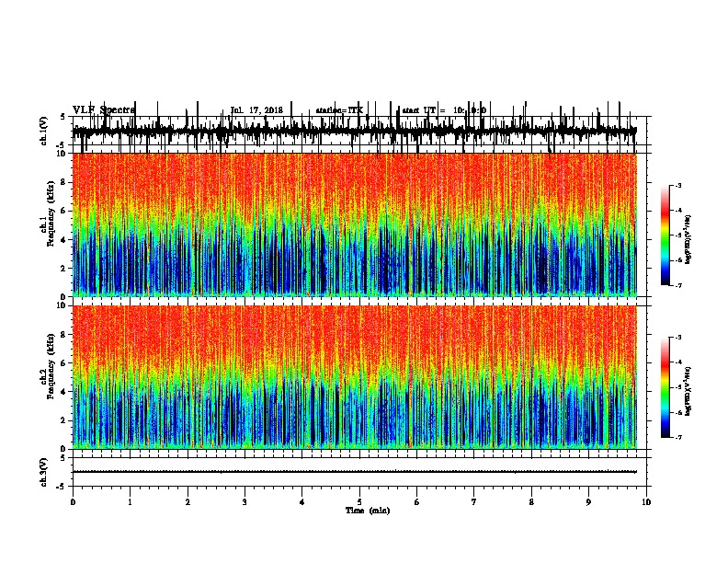Click the "start UT = 10: 0: 0" text
The width and height of the screenshot is (728, 563).
[444, 110]
